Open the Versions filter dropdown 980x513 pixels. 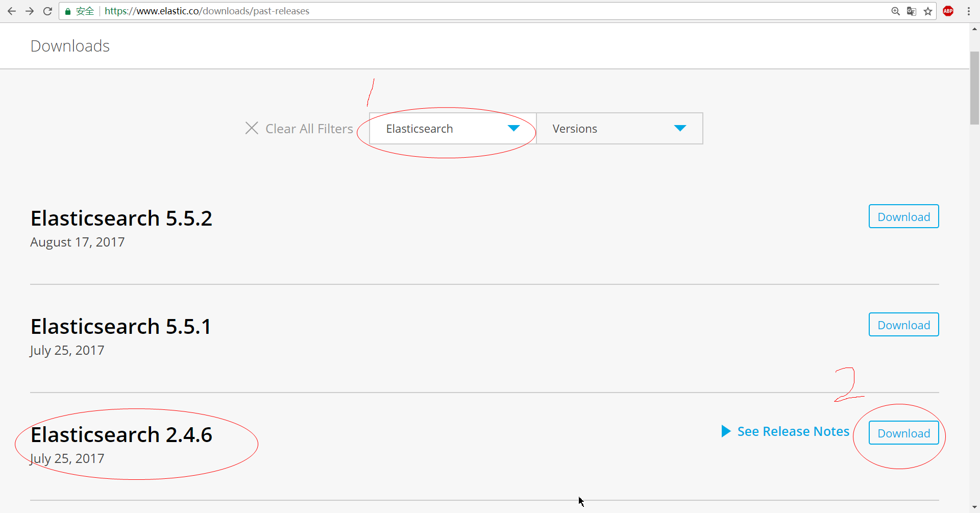620,129
